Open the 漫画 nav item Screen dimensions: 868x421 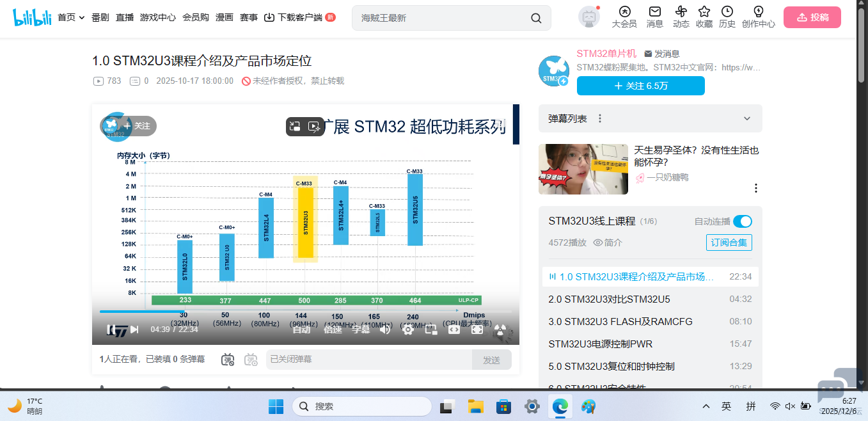point(225,18)
